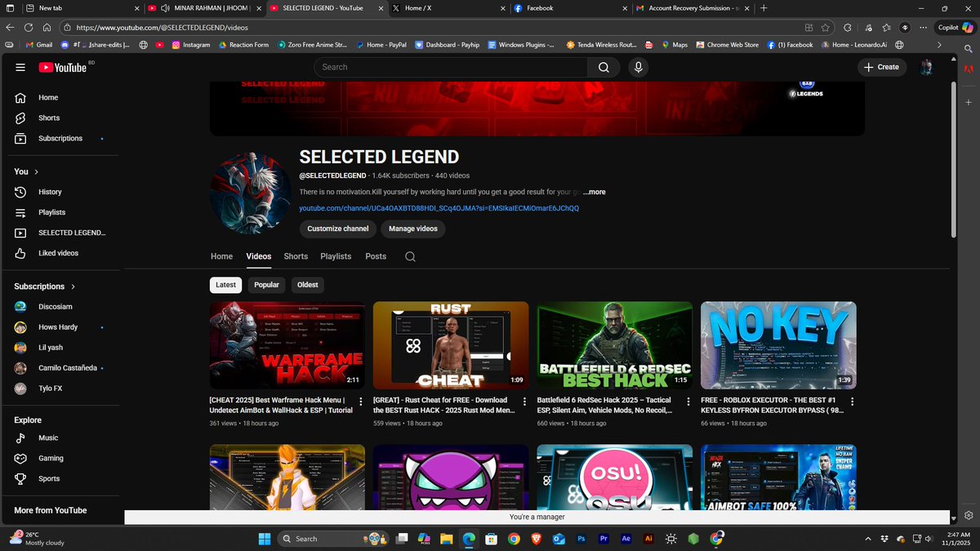
Task: Click the Windows taskbar Search box
Action: [333, 539]
